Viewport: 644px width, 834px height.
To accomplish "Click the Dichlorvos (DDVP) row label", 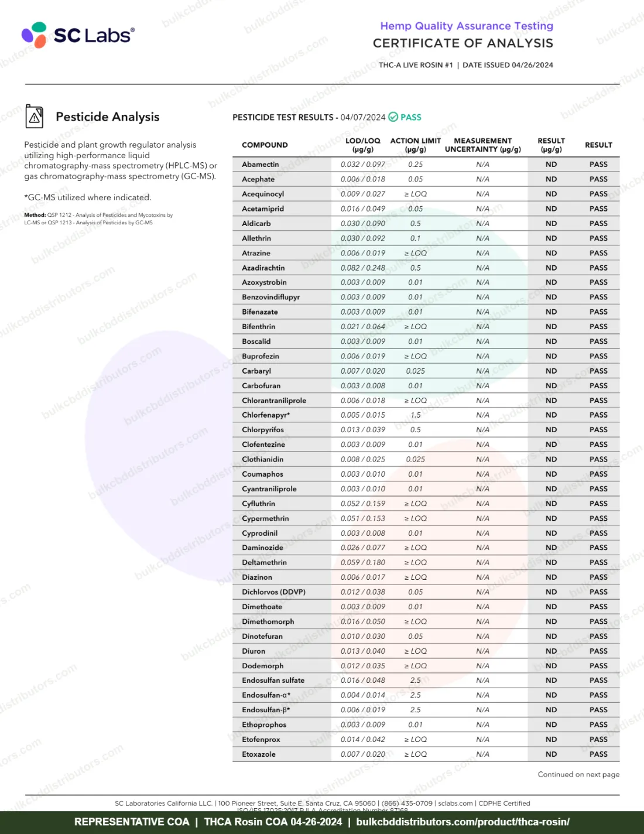I will point(273,592).
